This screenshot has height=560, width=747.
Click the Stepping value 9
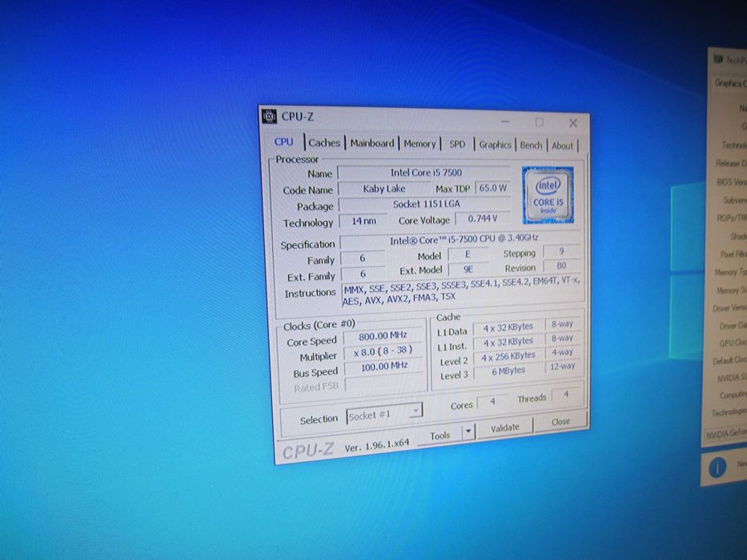562,251
